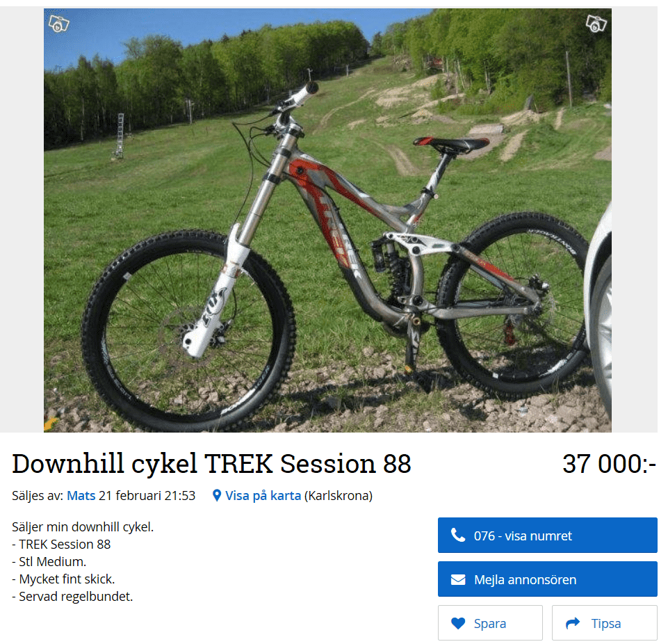
Task: Click the envelope icon on the email button
Action: 458,579
